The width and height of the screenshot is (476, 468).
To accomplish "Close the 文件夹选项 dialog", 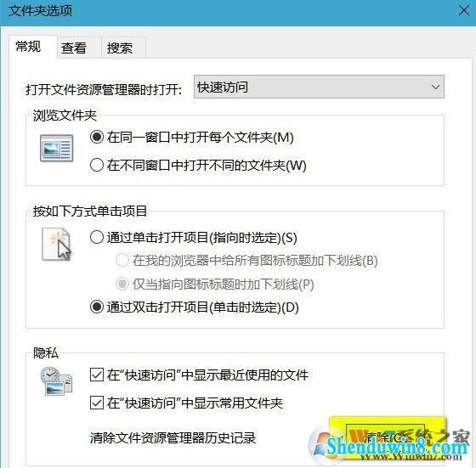I will pos(464,11).
